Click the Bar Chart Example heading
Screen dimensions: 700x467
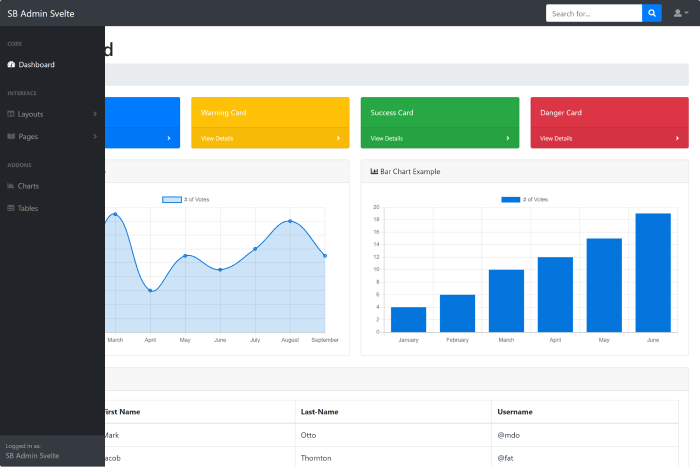click(410, 171)
